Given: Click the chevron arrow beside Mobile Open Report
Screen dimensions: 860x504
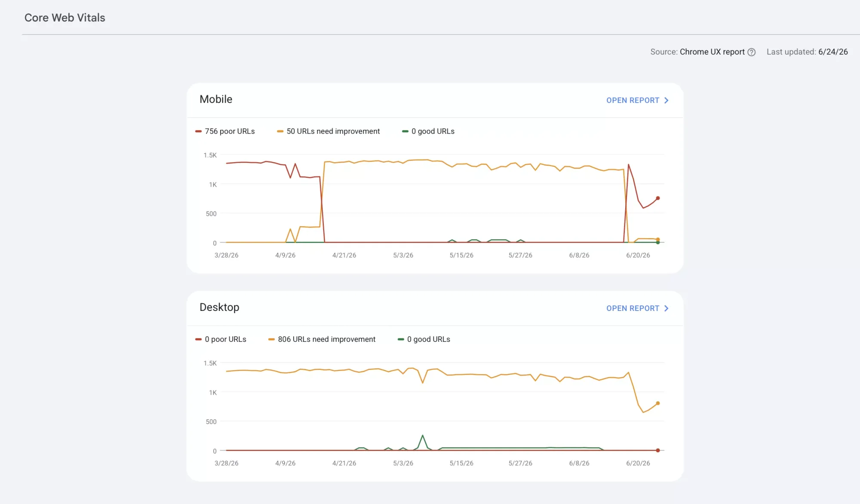Looking at the screenshot, I should pos(666,100).
